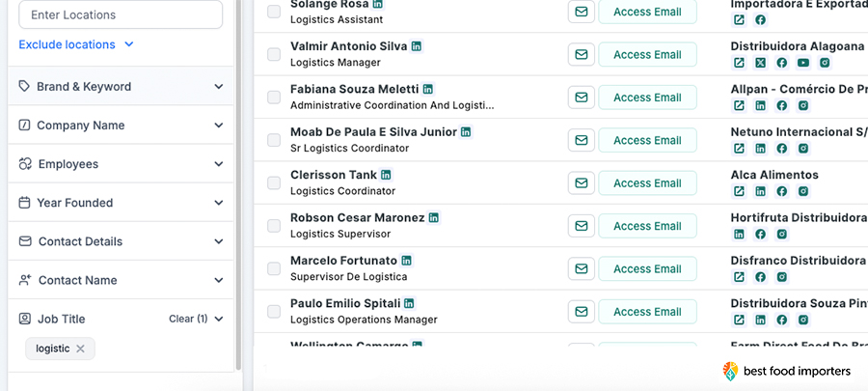868x391 pixels.
Task: Select checkbox next to Robson Cesar Maronez
Action: click(274, 226)
